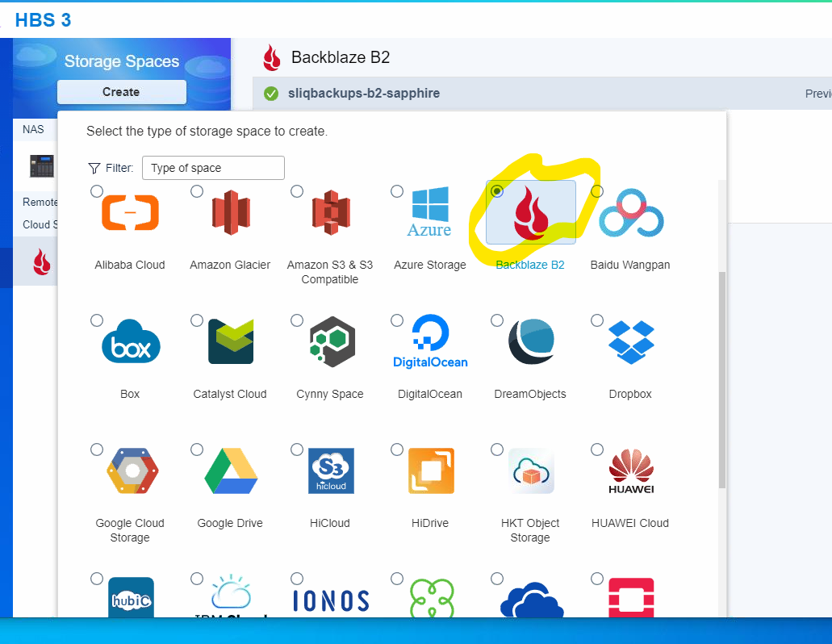Screen dimensions: 832x644
Task: Select the Dropbox radio button
Action: tap(597, 320)
